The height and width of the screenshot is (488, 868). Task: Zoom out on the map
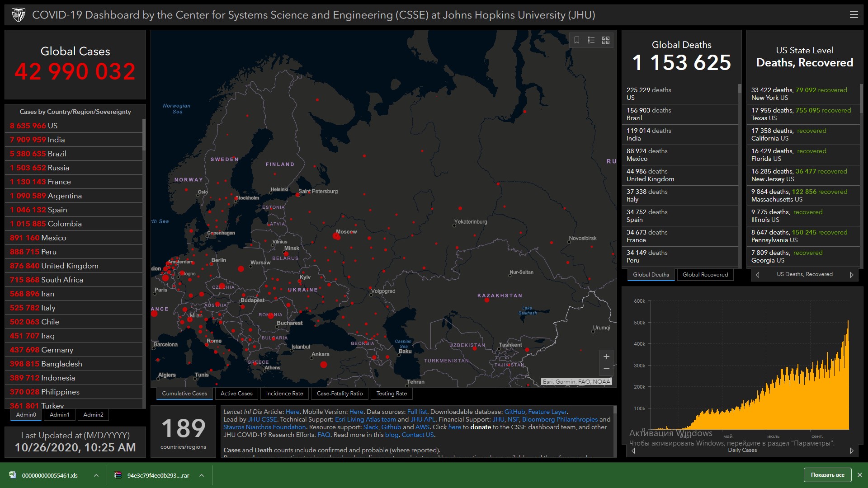tap(606, 369)
